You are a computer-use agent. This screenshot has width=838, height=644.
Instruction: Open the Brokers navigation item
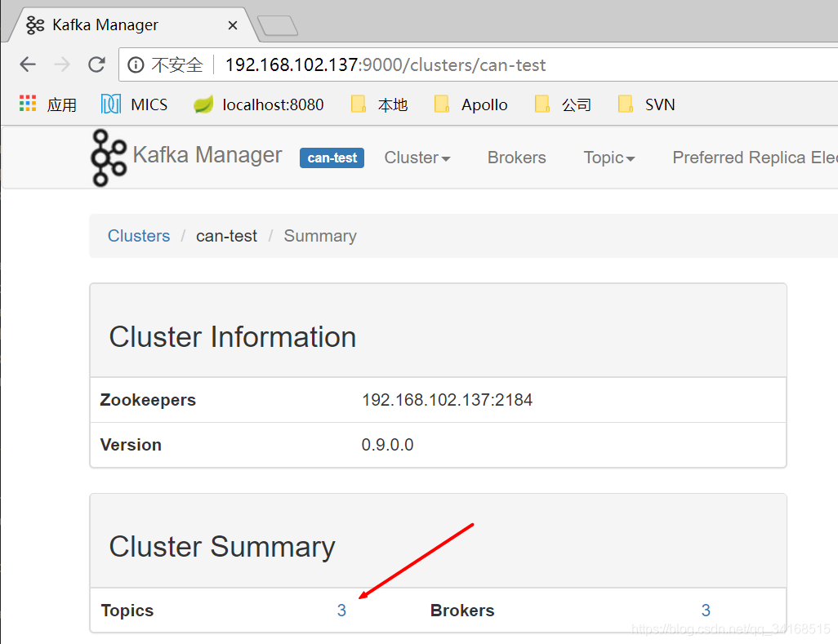[x=517, y=158]
